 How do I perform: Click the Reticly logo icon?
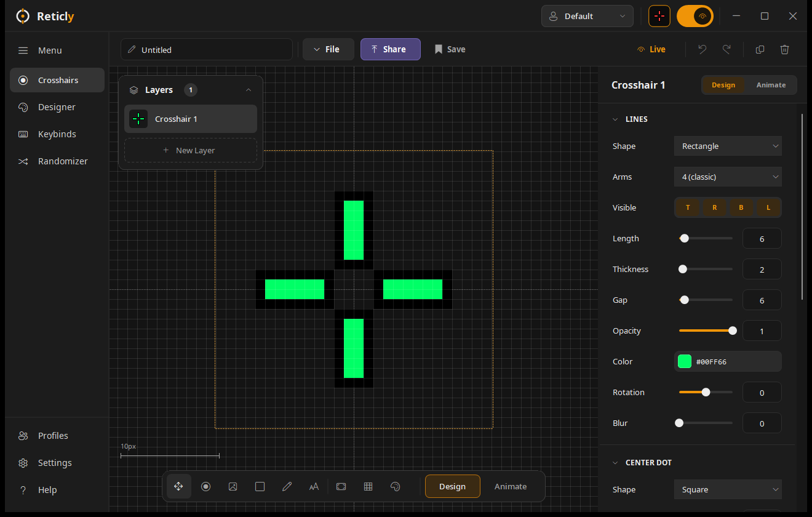click(x=23, y=16)
